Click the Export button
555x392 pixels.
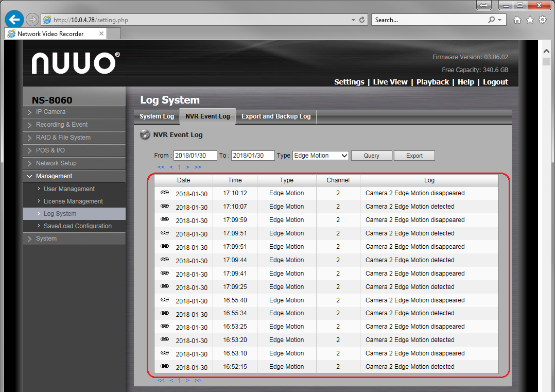(x=414, y=156)
